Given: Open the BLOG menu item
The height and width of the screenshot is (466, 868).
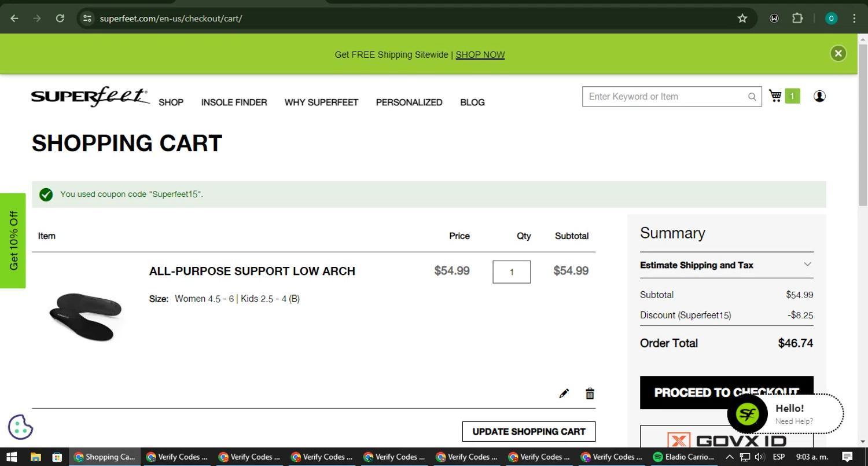Looking at the screenshot, I should [472, 102].
